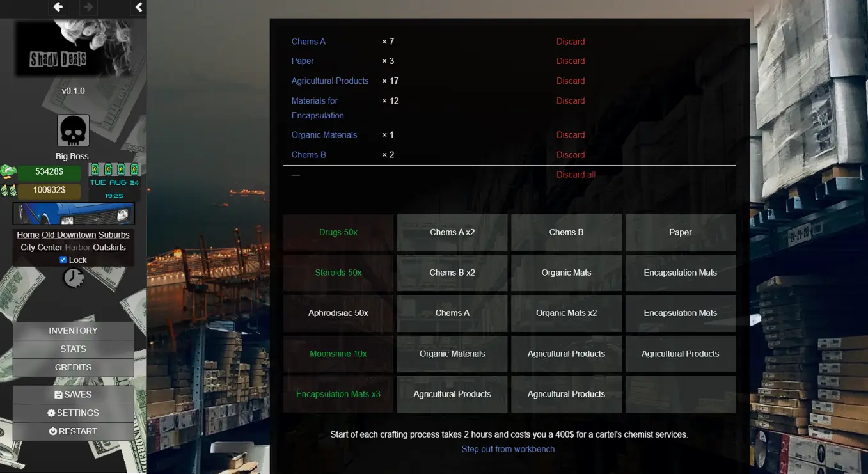Open the SETTINGS menu
This screenshot has height=474, width=868.
click(x=73, y=413)
